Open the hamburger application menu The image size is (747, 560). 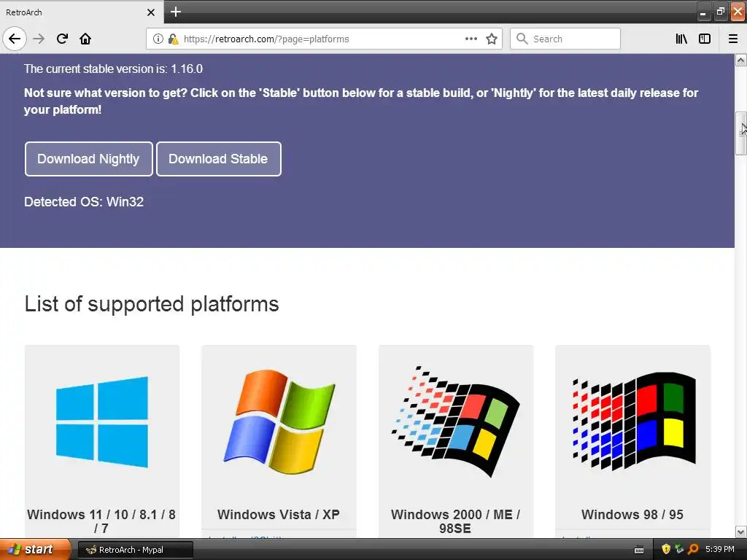coord(733,39)
